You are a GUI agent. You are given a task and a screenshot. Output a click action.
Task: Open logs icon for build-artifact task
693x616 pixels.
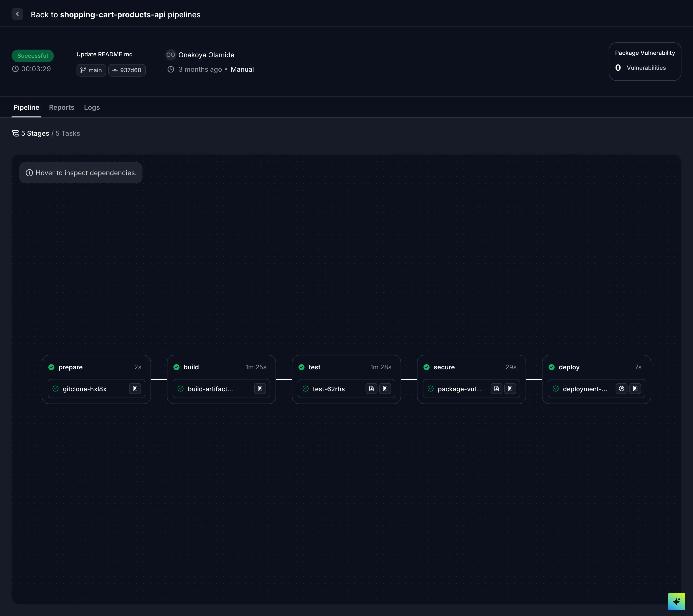point(260,389)
